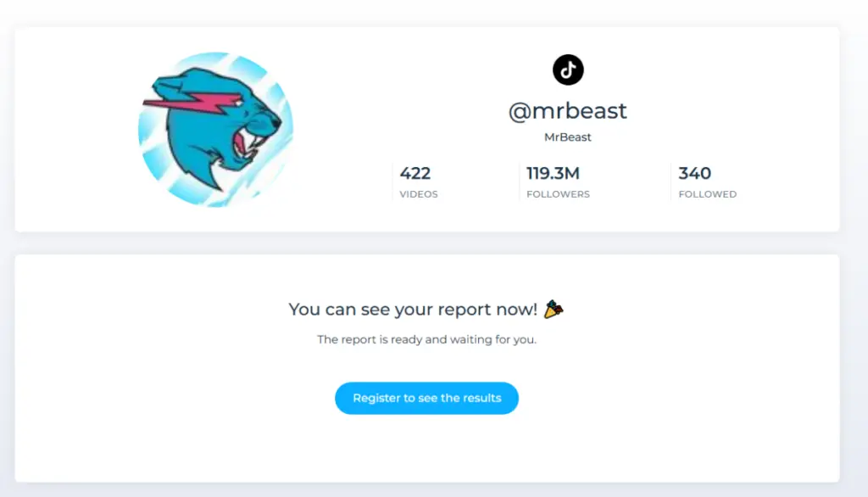Click the 119.3M FOLLOWERS counter
The image size is (868, 497).
[558, 181]
